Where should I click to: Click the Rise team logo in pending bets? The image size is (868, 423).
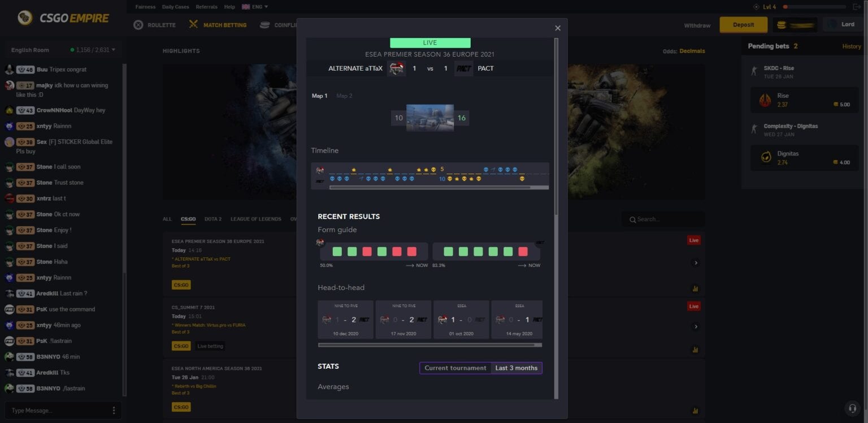(x=765, y=100)
